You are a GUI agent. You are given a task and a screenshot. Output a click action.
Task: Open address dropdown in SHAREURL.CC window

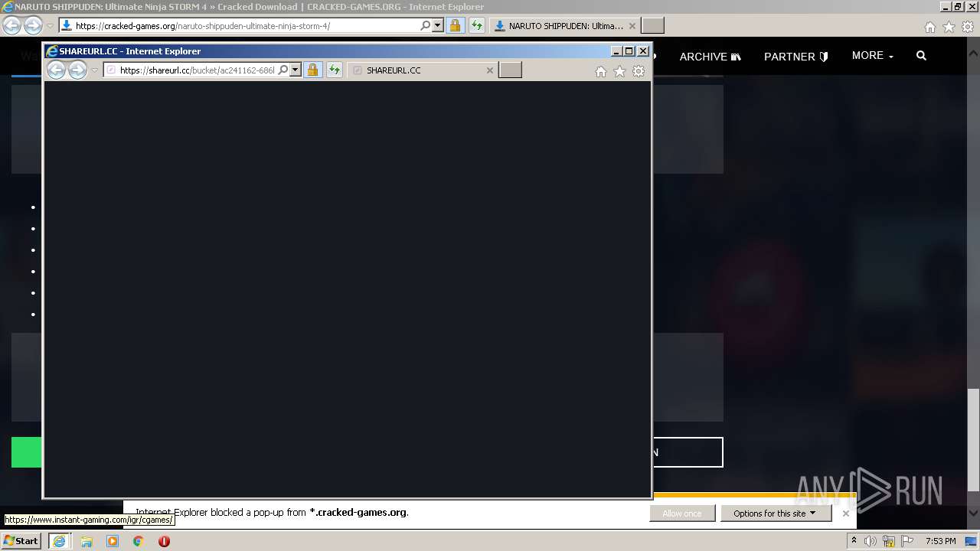[x=295, y=70]
